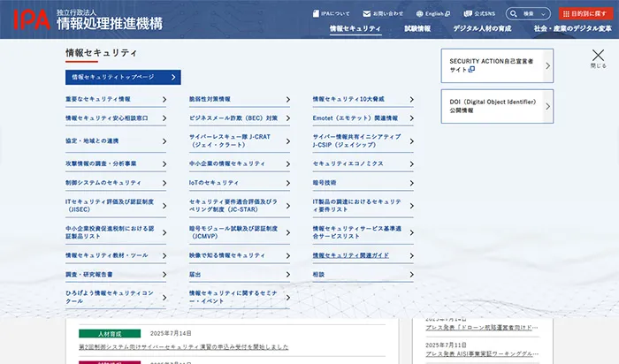This screenshot has height=364, width=619.
Task: Open 中小企業投資促進税制における認証製品リスト item
Action: coord(116,232)
